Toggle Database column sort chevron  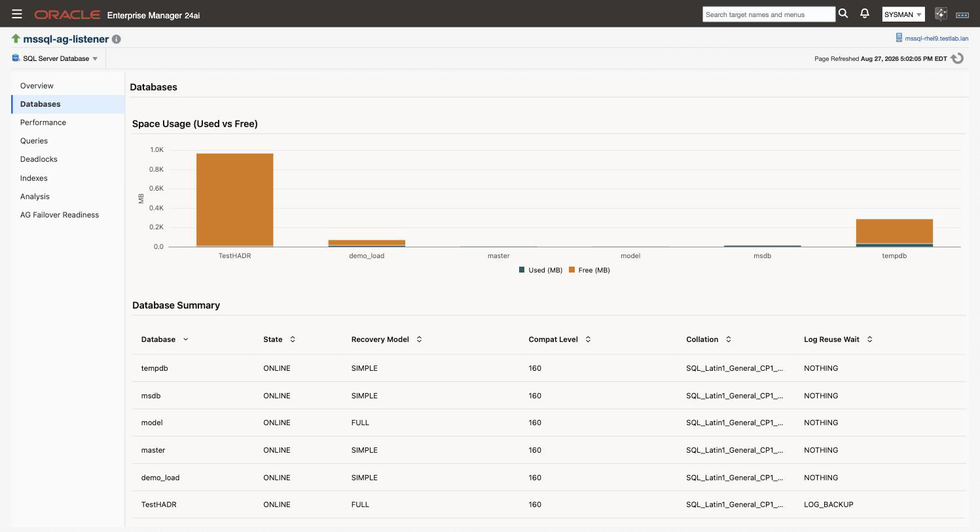pyautogui.click(x=185, y=339)
